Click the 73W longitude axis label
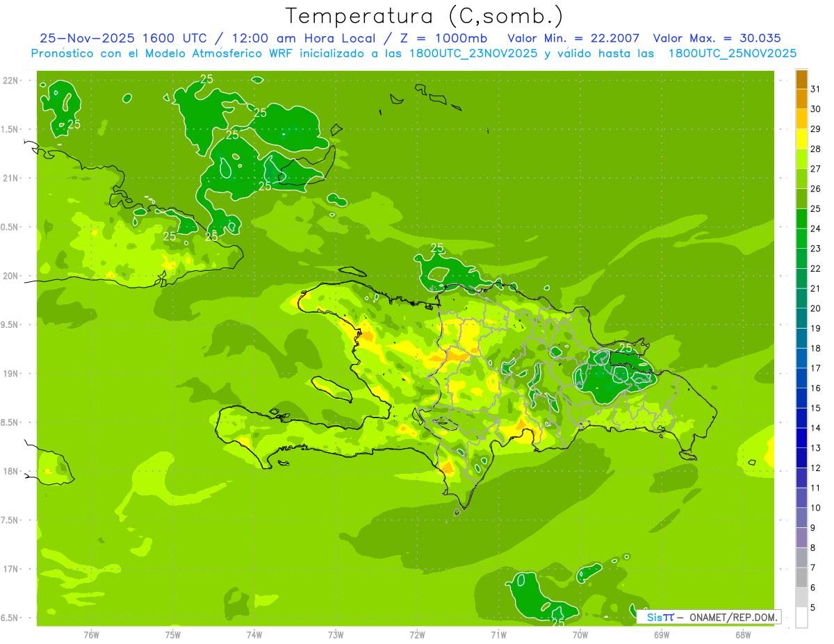This screenshot has width=834, height=644. pyautogui.click(x=336, y=634)
